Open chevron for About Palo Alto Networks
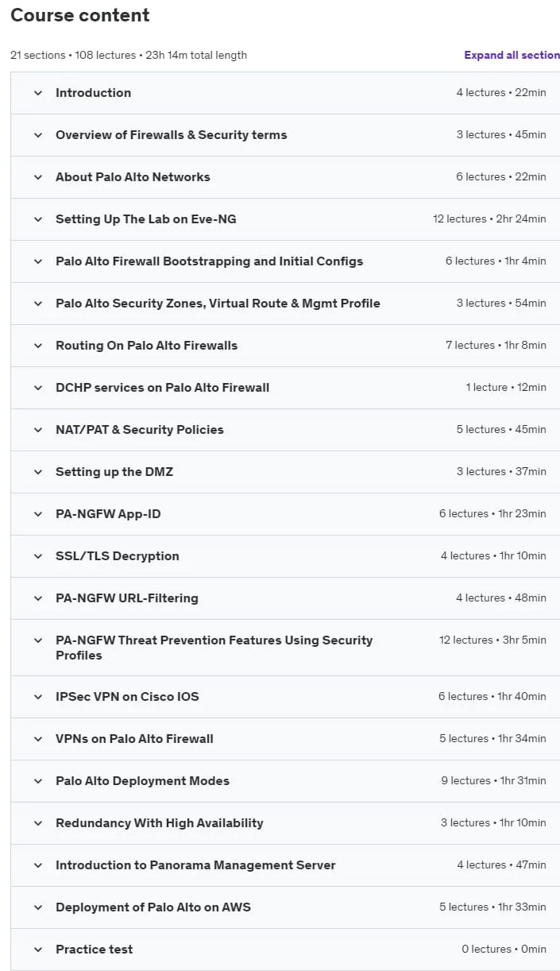560x971 pixels. [37, 177]
